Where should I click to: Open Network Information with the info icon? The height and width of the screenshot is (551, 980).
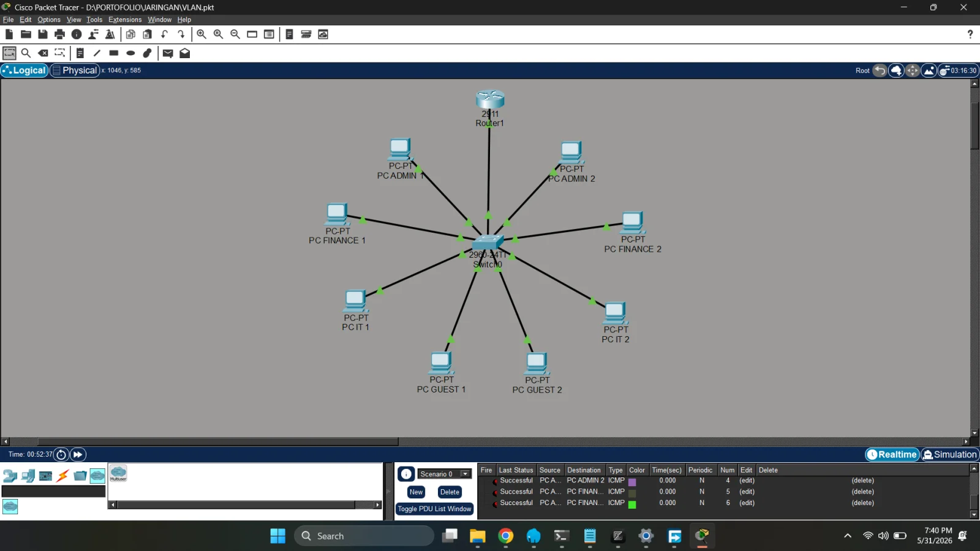click(77, 34)
